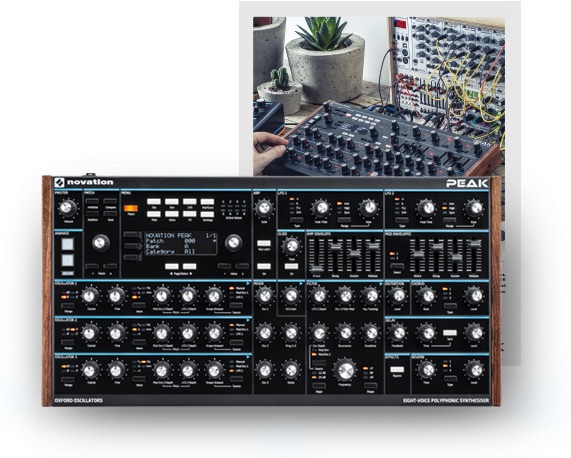
Task: Click the Filter Overdrive knob
Action: (370, 333)
